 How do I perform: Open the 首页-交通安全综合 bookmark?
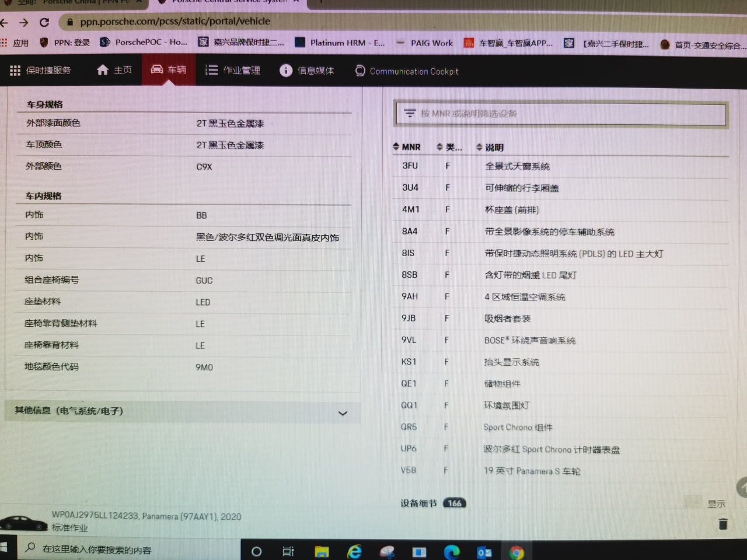(x=703, y=45)
